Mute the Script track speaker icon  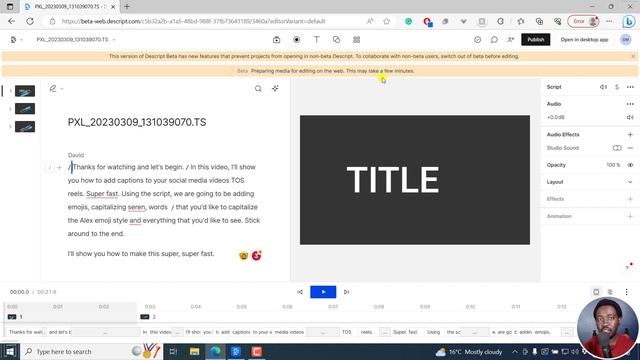[603, 87]
